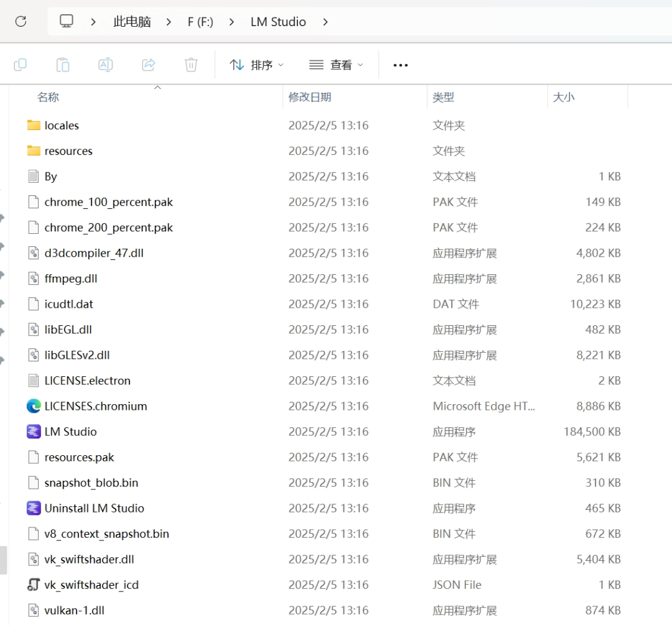Click the Microsoft Edge HT... type cell

tap(484, 406)
